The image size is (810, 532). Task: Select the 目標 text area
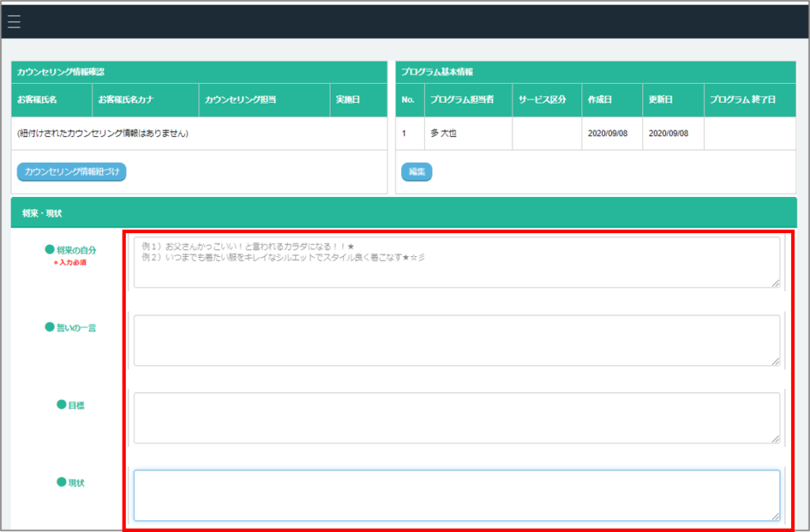(456, 418)
